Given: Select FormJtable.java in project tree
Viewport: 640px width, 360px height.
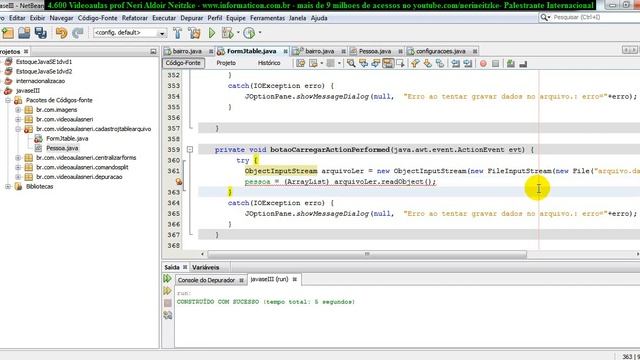Looking at the screenshot, I should click(67, 138).
